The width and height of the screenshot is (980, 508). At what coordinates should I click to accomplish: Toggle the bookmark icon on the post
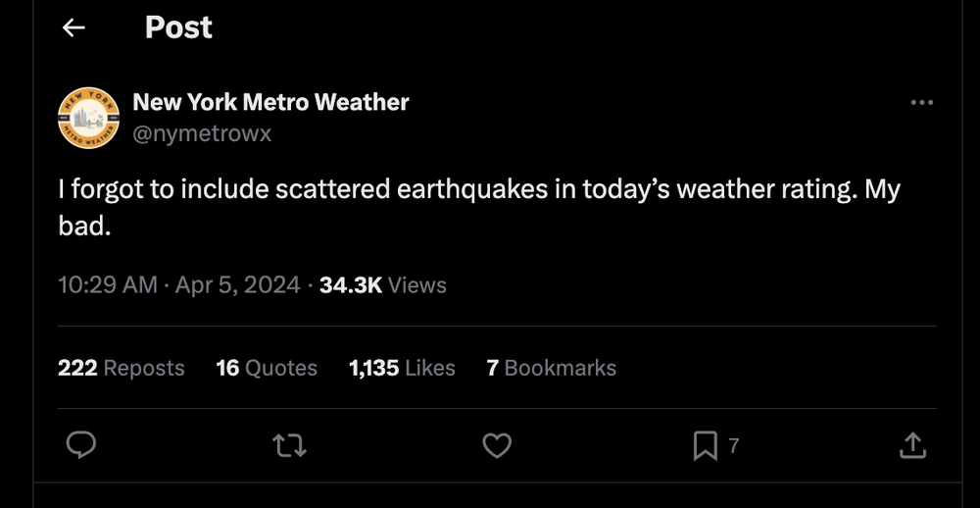point(705,446)
